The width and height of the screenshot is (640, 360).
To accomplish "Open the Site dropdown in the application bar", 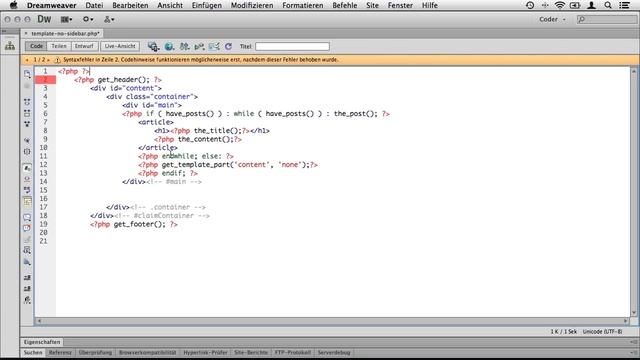I will (x=109, y=19).
